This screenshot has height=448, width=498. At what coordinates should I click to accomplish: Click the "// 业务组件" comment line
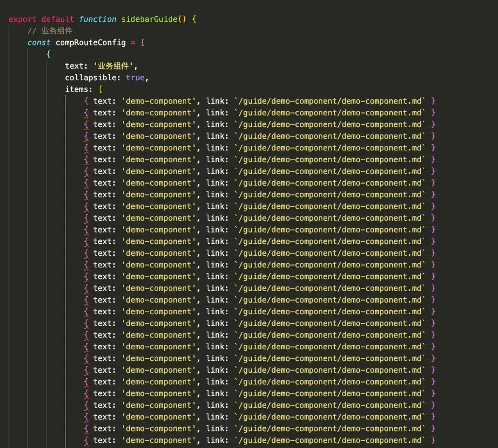click(50, 31)
